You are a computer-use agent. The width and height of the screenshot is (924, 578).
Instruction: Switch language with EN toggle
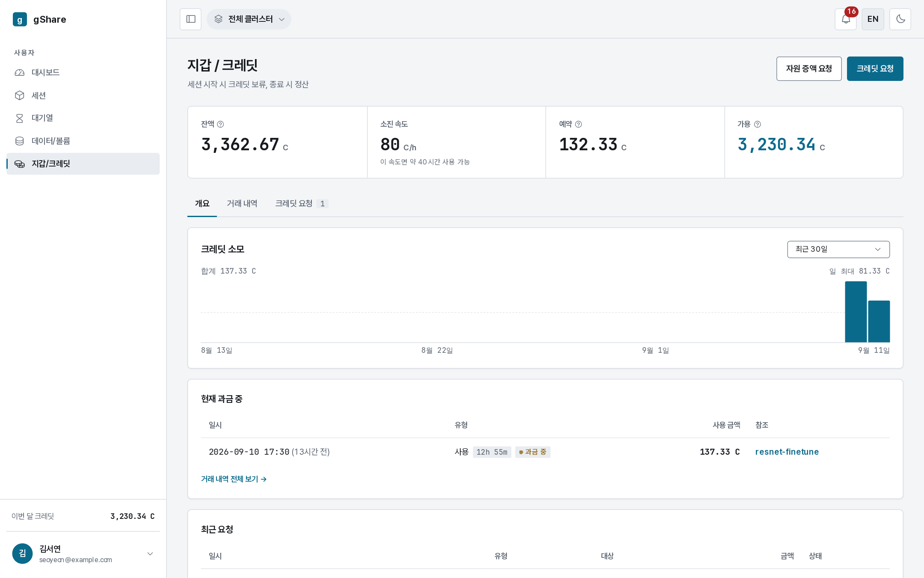tap(873, 19)
